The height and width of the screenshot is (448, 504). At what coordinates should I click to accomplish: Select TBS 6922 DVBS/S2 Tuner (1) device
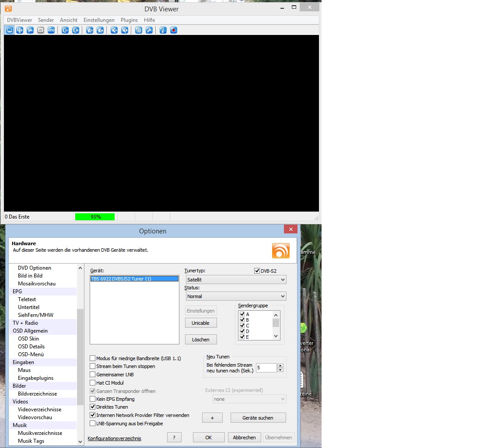click(134, 279)
